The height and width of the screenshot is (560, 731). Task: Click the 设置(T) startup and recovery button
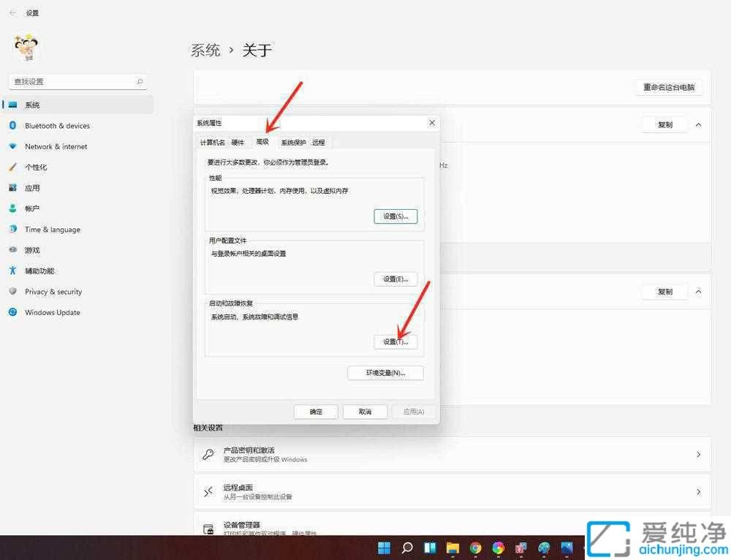tap(395, 341)
